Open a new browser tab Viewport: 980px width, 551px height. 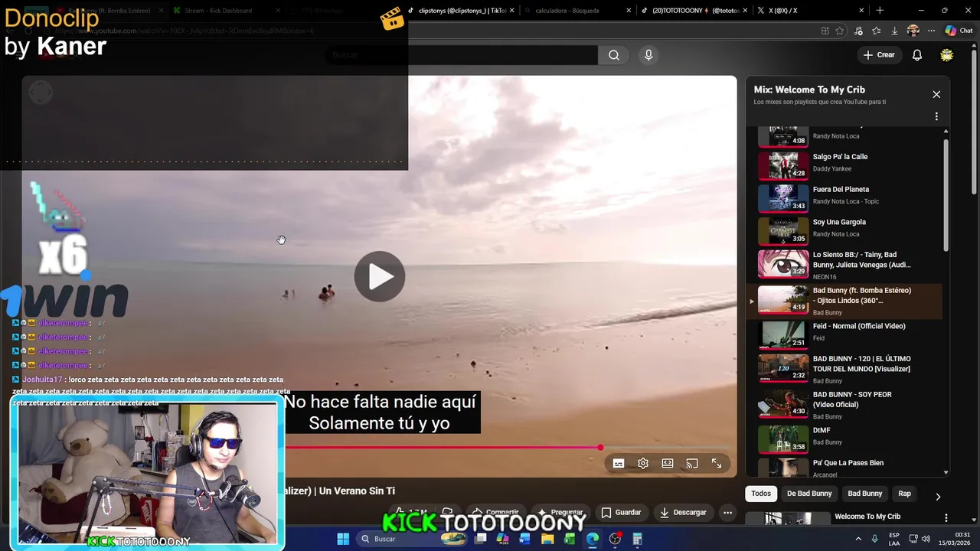[x=880, y=11]
